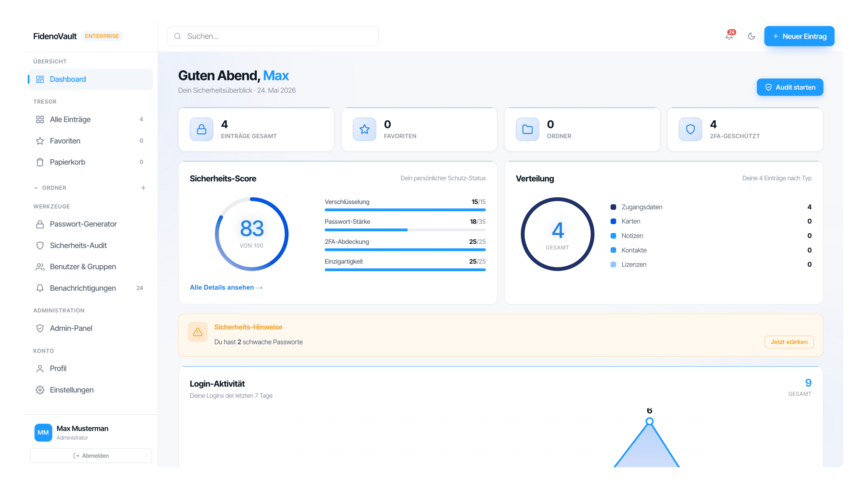868x488 pixels.
Task: Click the Benachrichtigungen bell icon in sidebar
Action: [x=40, y=288]
